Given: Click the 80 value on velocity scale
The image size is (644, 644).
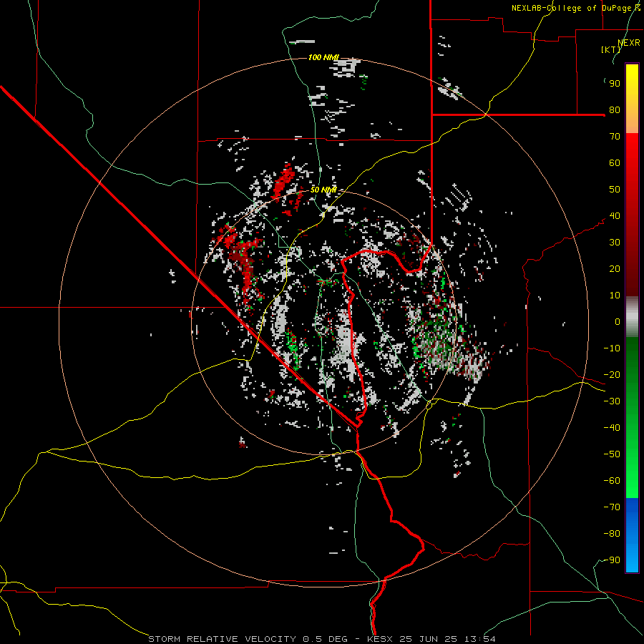Looking at the screenshot, I should coord(615,110).
